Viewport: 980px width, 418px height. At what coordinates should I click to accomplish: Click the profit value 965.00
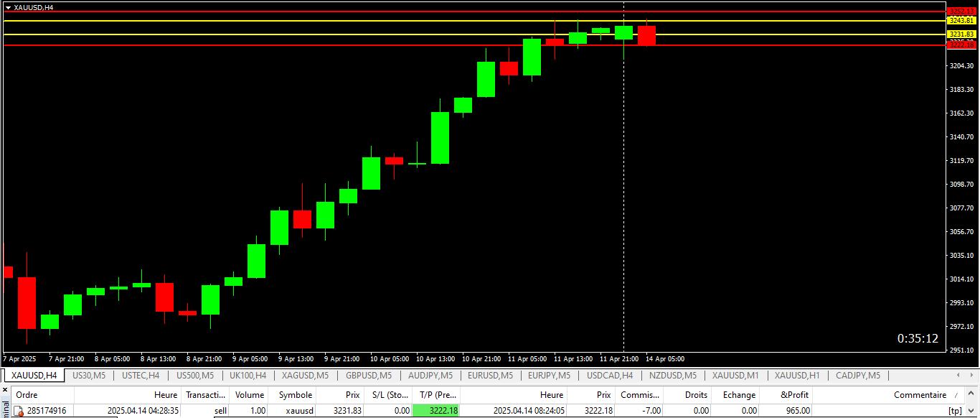point(798,411)
